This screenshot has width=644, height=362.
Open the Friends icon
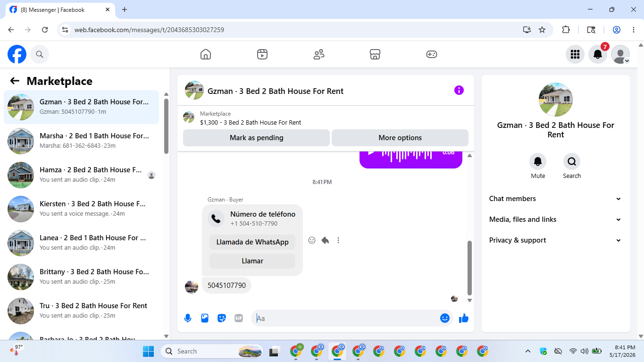(319, 54)
